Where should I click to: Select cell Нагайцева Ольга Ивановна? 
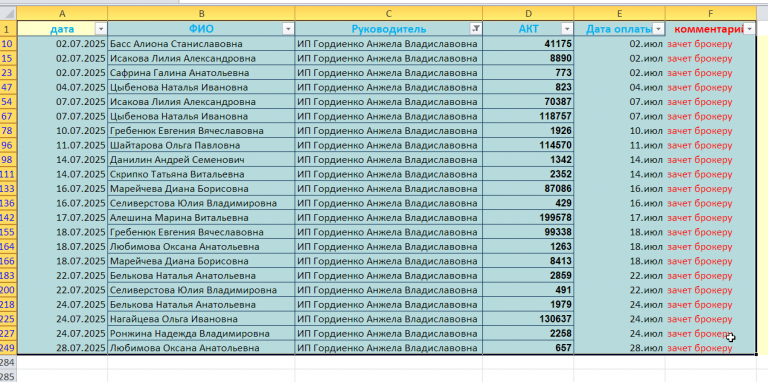(x=201, y=319)
